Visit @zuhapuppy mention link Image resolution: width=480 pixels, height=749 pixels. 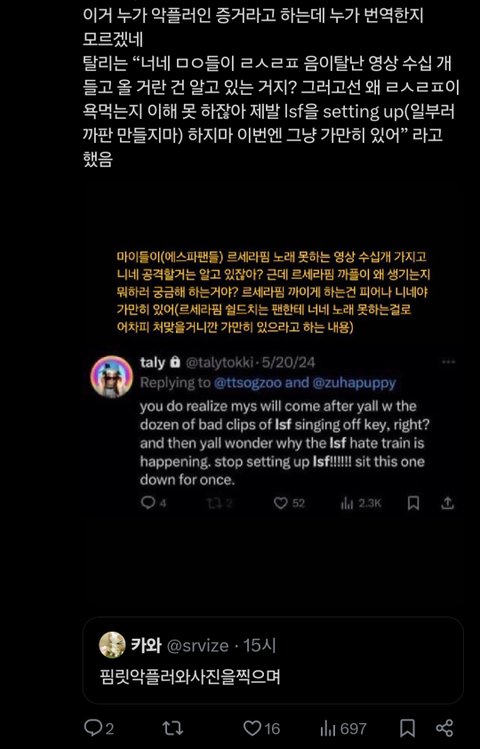(354, 383)
